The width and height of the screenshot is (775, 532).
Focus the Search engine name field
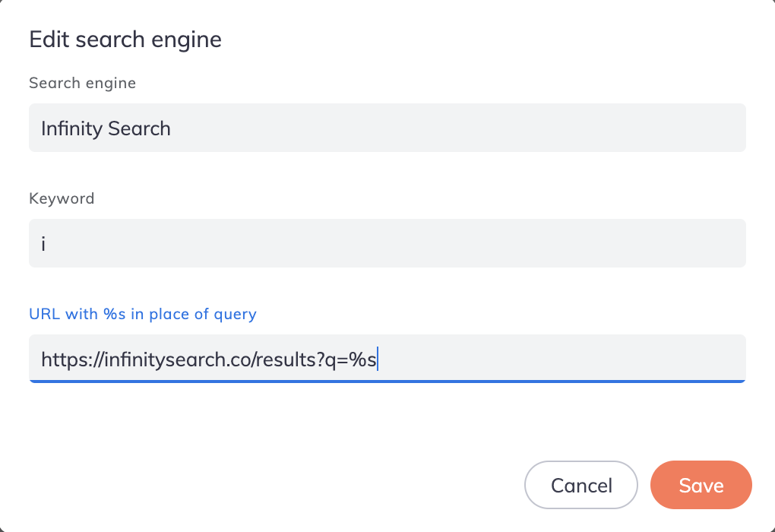click(387, 128)
